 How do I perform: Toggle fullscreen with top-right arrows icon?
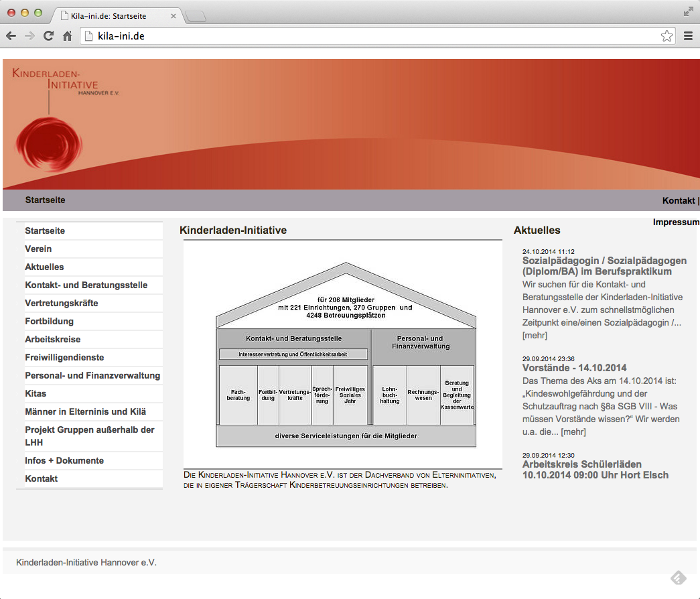pyautogui.click(x=689, y=11)
